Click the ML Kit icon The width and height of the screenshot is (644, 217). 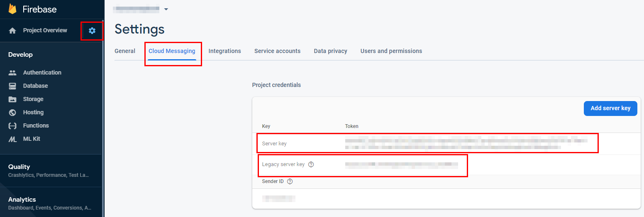[x=12, y=139]
